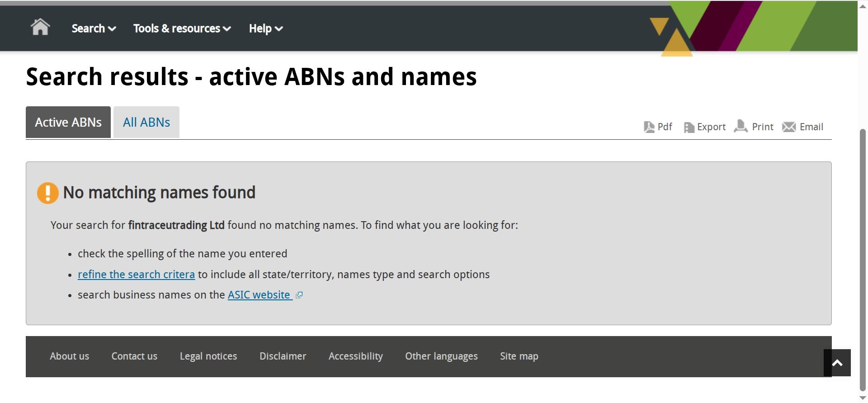Open refine the search critera link
Screen dimensions: 868x403
point(136,275)
